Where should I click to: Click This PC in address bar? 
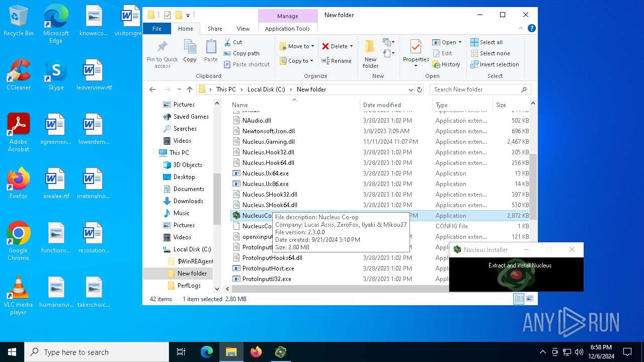pos(226,89)
